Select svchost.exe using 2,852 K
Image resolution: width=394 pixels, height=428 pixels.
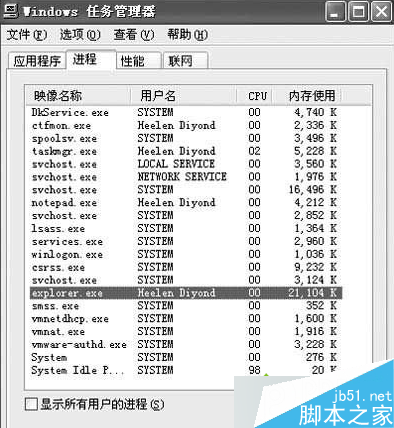coord(185,215)
